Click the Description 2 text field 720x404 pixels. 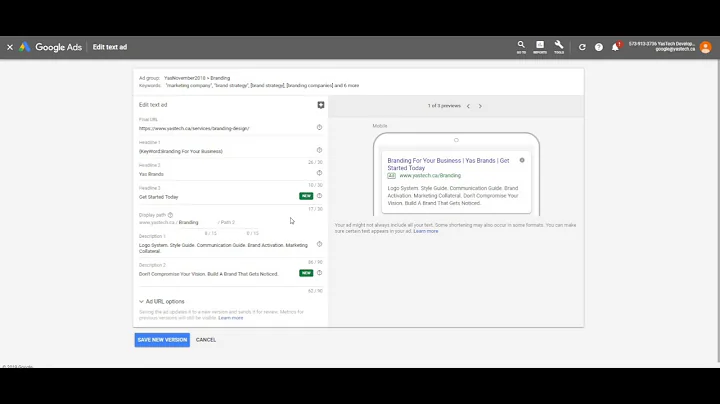[219, 274]
